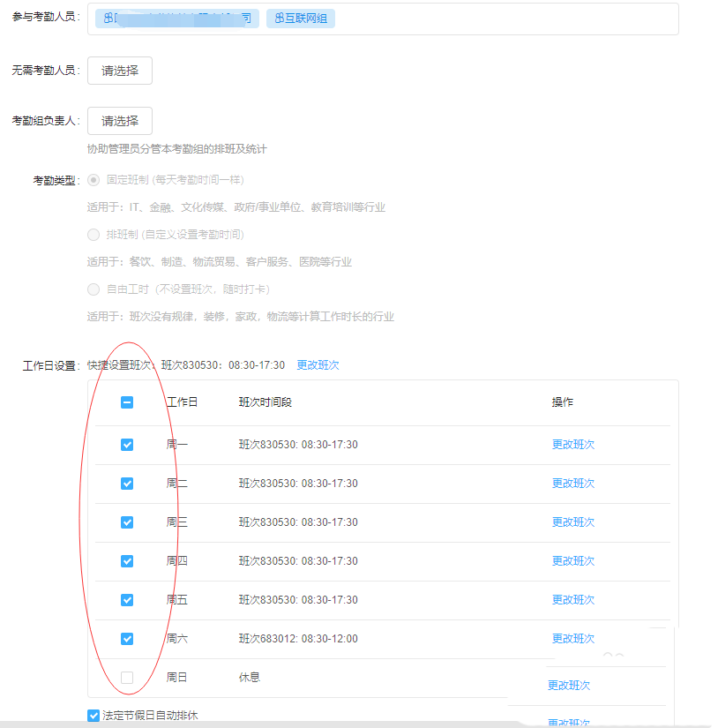
Task: Click 更改班次 link for 周四 row
Action: point(573,560)
